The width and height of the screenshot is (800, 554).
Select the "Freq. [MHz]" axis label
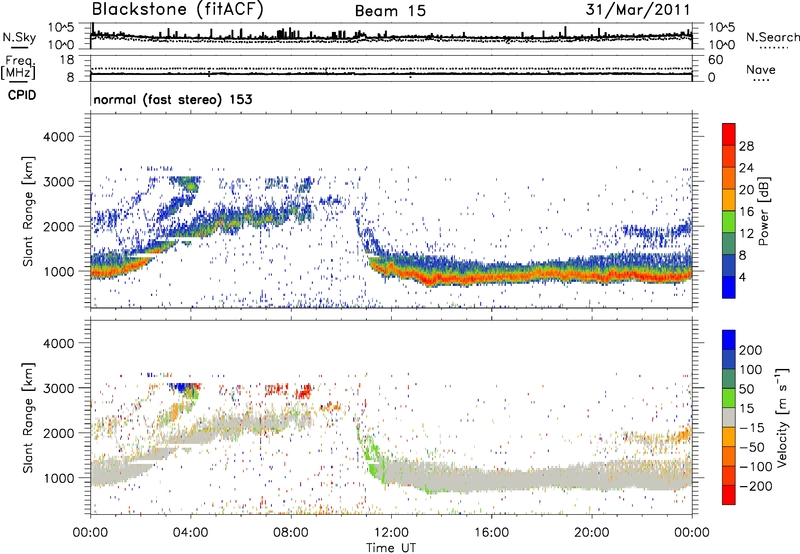19,67
